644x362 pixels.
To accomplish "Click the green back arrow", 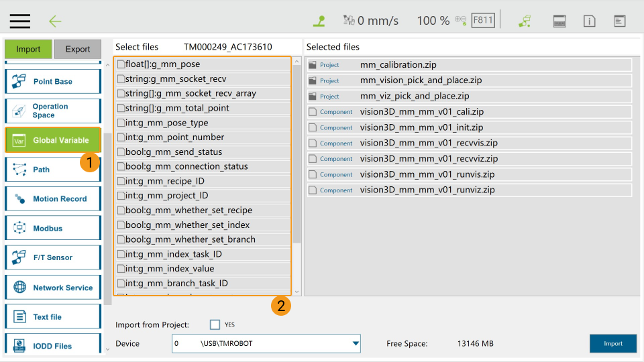I will point(55,21).
